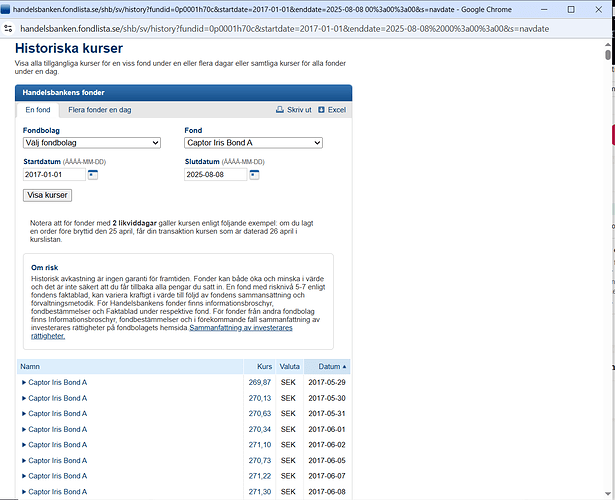Click the Visa kurser button
This screenshot has height=500, width=615.
(47, 195)
